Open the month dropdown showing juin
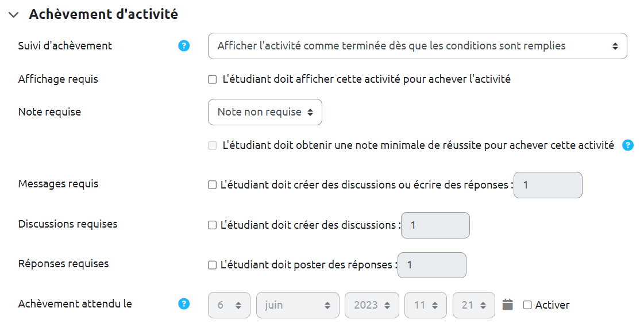This screenshot has height=327, width=644. [x=298, y=305]
